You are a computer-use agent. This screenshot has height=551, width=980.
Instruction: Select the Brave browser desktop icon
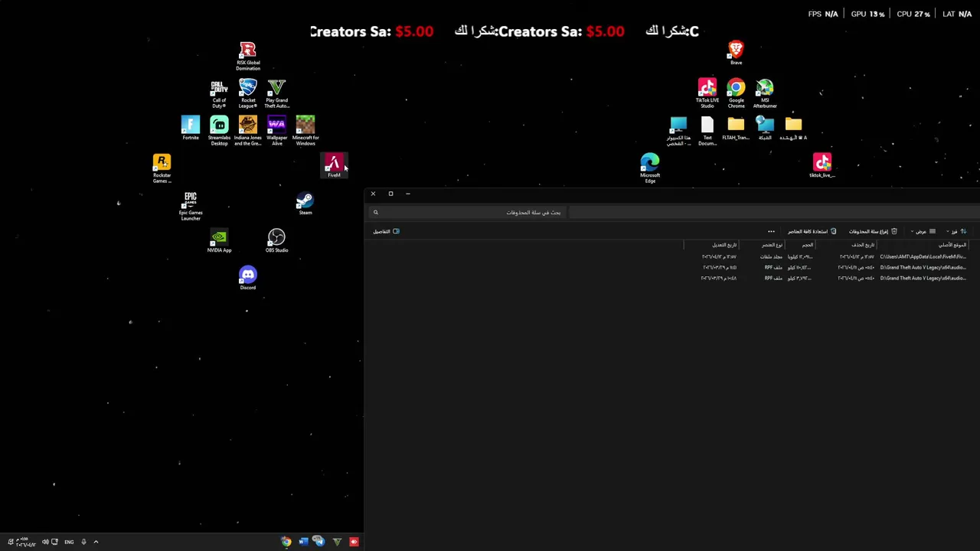coord(736,53)
